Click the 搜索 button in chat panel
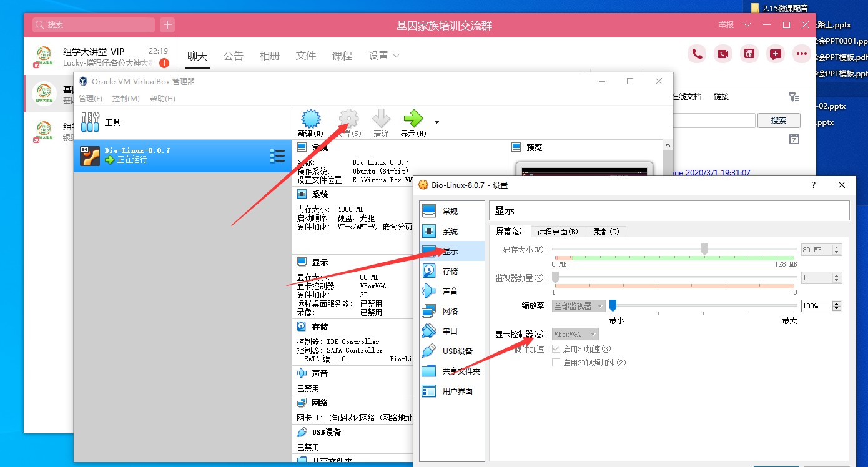The height and width of the screenshot is (467, 868). 778,120
